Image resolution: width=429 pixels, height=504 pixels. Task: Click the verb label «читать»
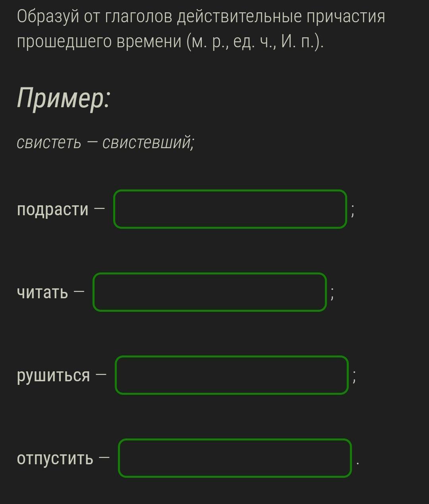pos(43,293)
